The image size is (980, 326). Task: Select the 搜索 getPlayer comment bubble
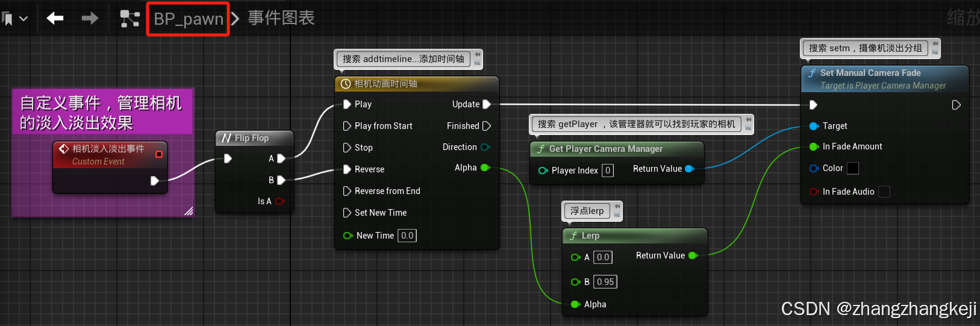[636, 124]
